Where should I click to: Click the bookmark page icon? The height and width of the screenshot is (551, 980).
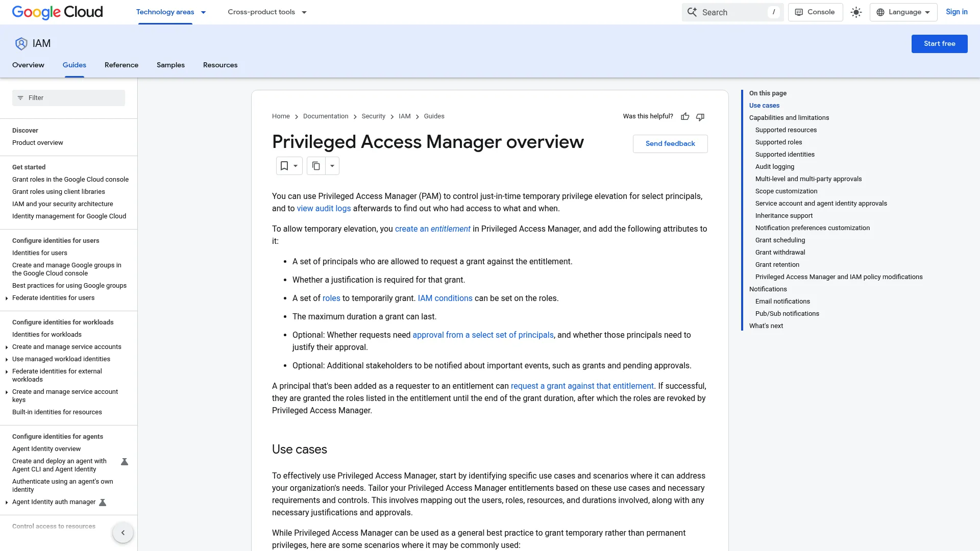(x=284, y=166)
